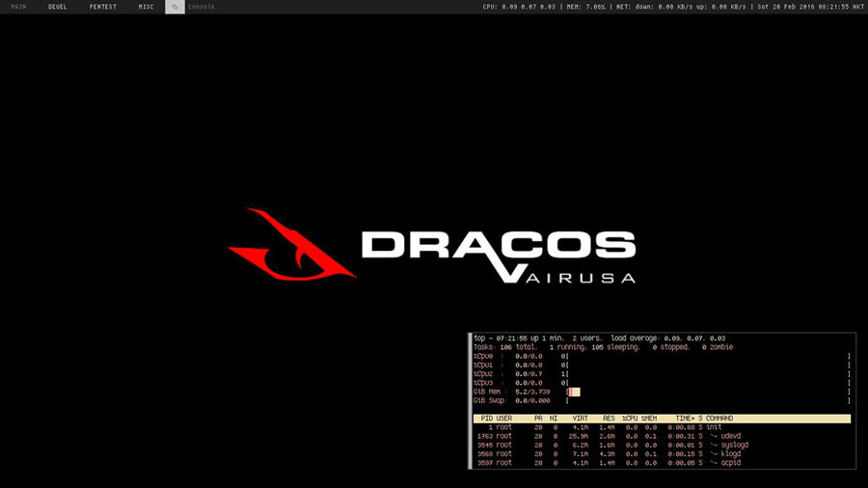Click the 'Tasks: 106 total' summary line
The image size is (868, 488).
tap(505, 347)
